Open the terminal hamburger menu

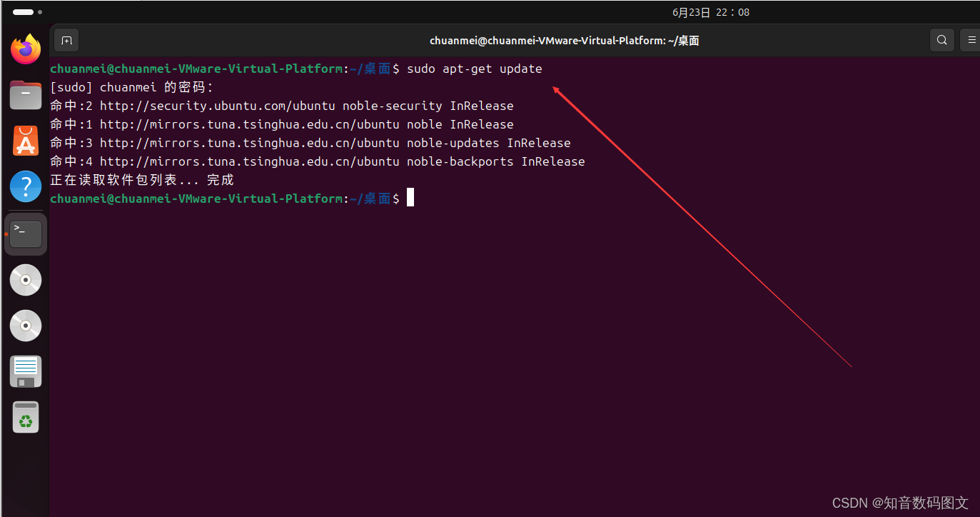click(971, 40)
